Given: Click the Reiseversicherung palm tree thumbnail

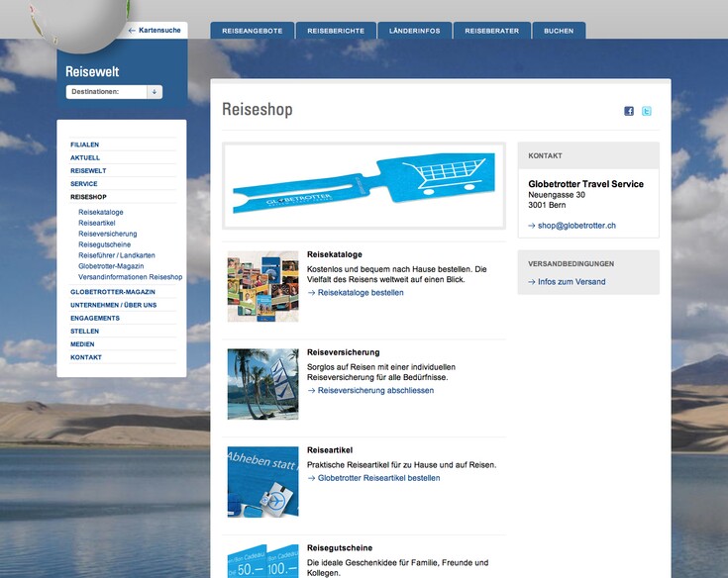Looking at the screenshot, I should coord(262,384).
